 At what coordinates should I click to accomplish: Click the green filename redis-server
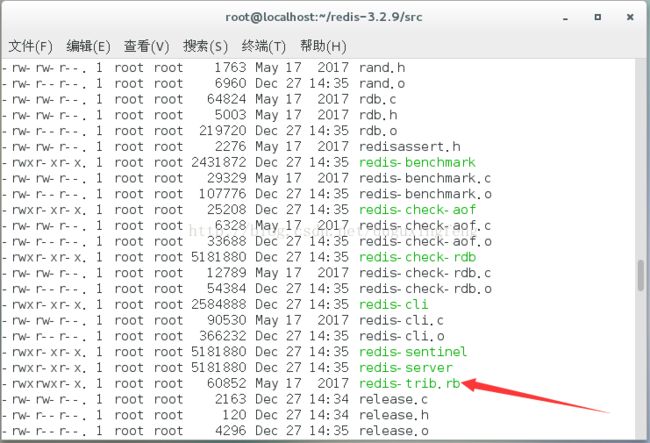pyautogui.click(x=405, y=367)
